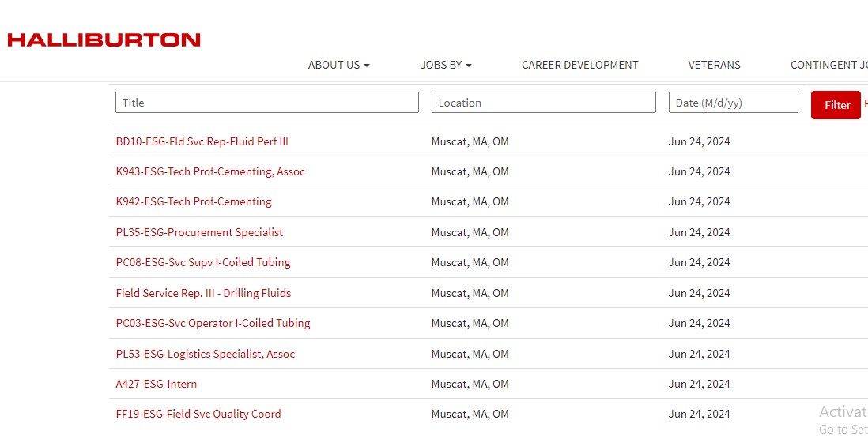Open PL53-ESG-Logistics Specialist, Assoc job
Viewport: 868px width, 447px height.
(206, 354)
